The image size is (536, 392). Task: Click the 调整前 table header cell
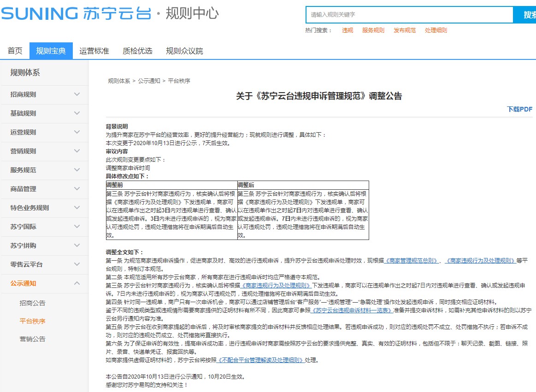[x=171, y=185]
